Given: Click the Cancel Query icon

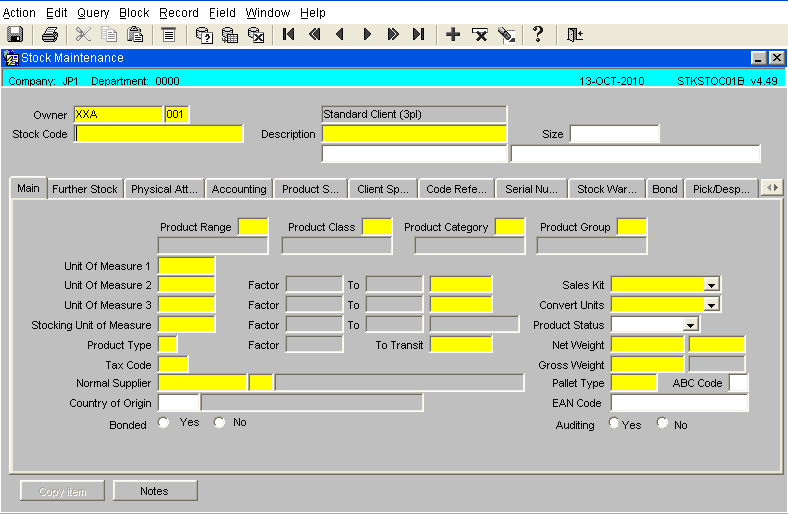Looking at the screenshot, I should [256, 35].
